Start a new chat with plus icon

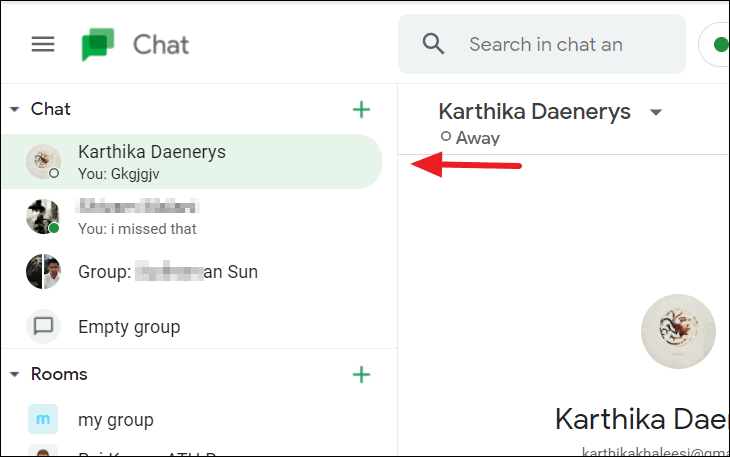click(x=361, y=110)
